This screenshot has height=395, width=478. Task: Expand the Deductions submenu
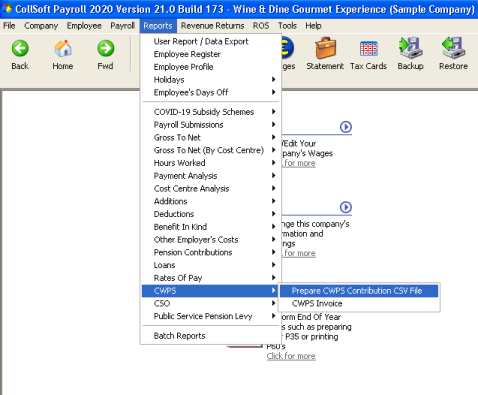211,214
